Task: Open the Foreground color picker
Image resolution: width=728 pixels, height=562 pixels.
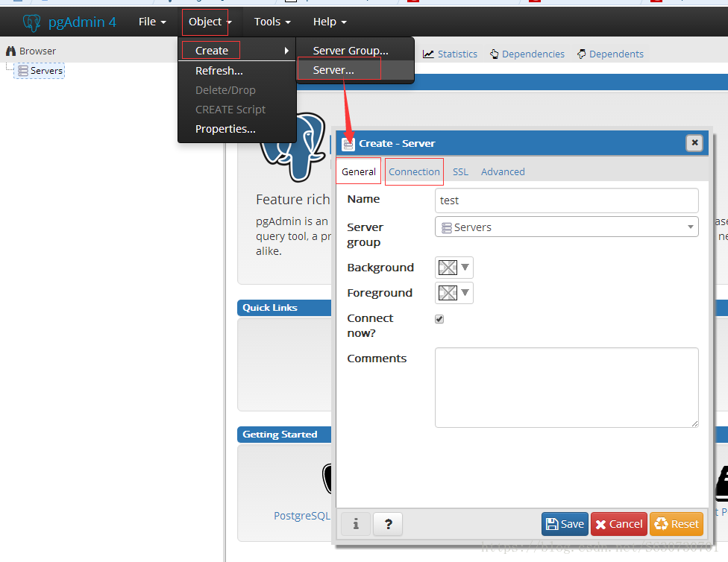Action: (454, 293)
